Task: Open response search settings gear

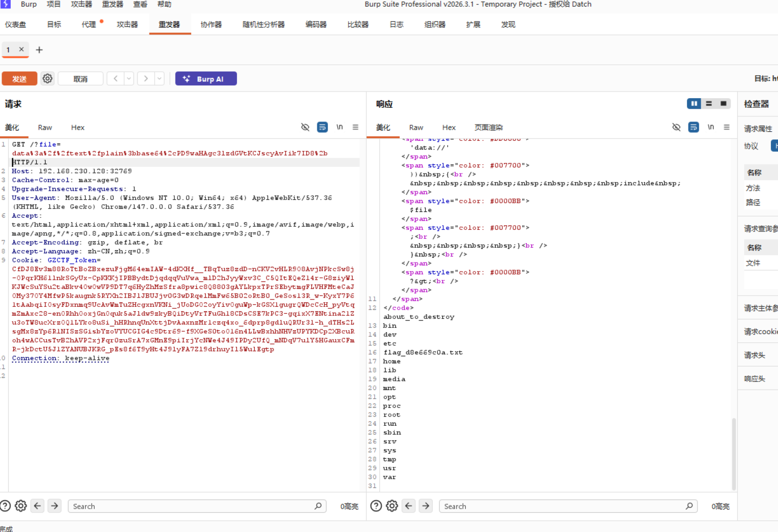Action: tap(392, 506)
